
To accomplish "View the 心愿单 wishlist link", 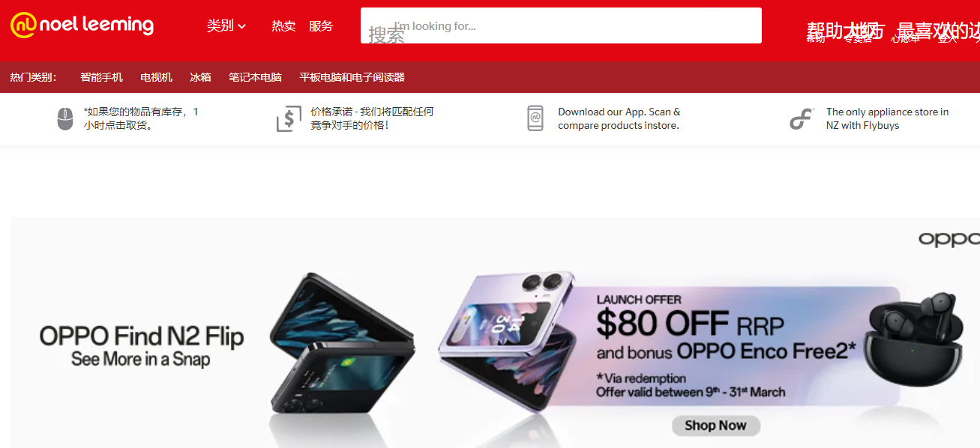I will (x=905, y=38).
